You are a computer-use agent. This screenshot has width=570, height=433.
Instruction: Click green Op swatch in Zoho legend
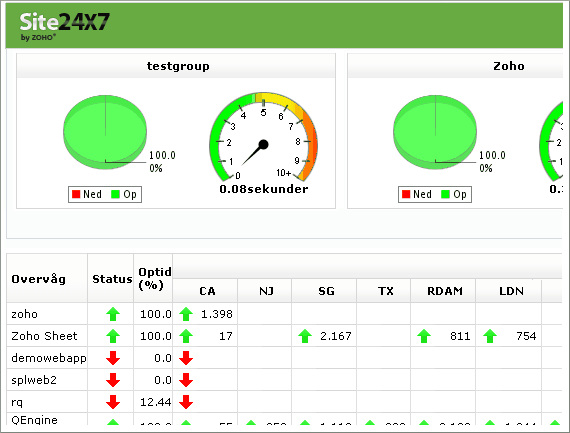tap(445, 194)
